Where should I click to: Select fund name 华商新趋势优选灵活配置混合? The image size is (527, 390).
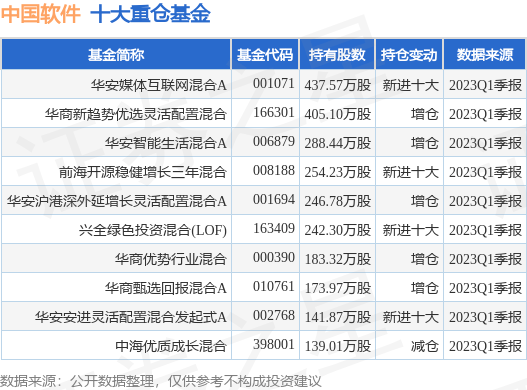click(x=136, y=114)
